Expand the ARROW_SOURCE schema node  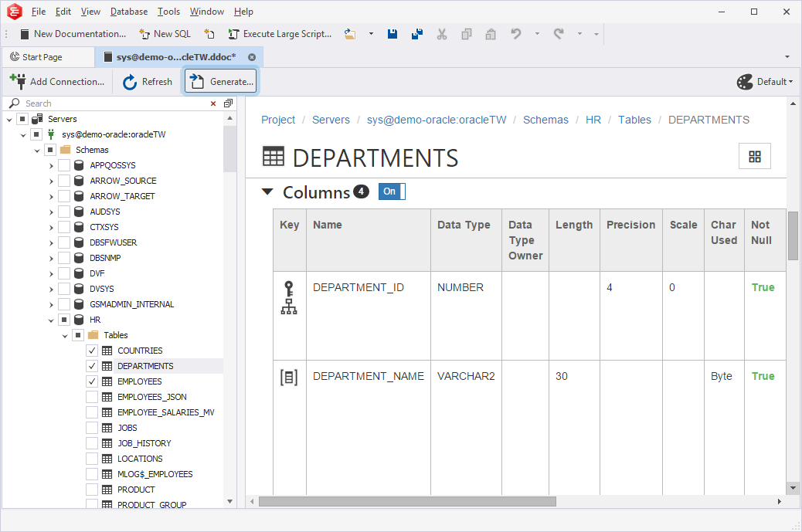click(x=51, y=181)
